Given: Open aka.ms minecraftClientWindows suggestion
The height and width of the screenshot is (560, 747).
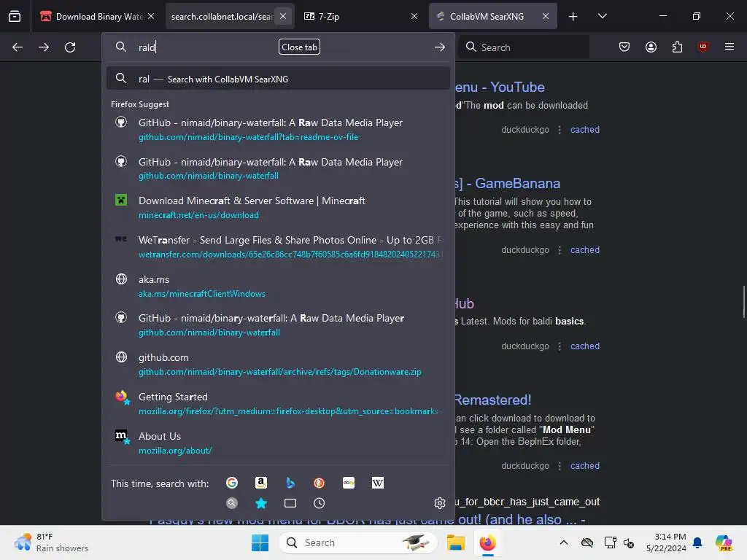Looking at the screenshot, I should (x=278, y=286).
